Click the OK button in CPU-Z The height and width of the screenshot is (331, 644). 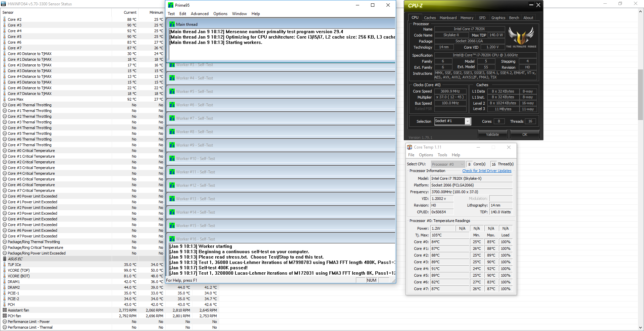pyautogui.click(x=525, y=134)
